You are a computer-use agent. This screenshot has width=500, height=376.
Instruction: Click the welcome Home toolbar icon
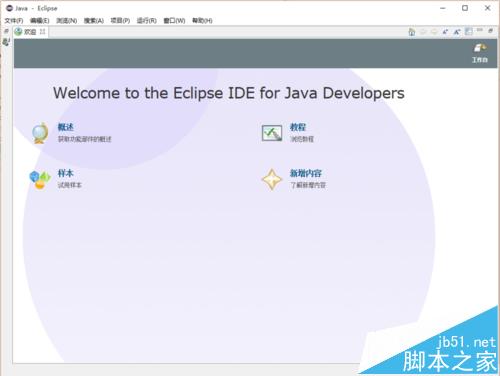(412, 32)
